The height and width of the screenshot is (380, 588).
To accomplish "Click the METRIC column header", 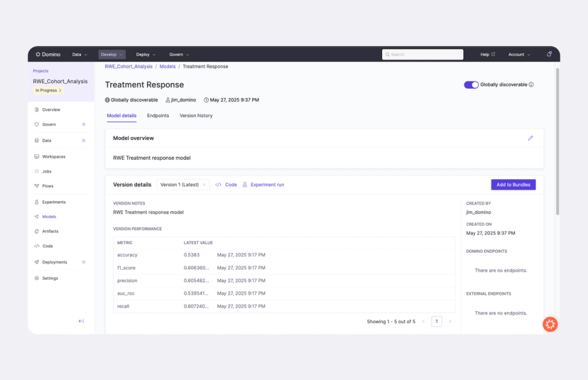I will pyautogui.click(x=124, y=243).
